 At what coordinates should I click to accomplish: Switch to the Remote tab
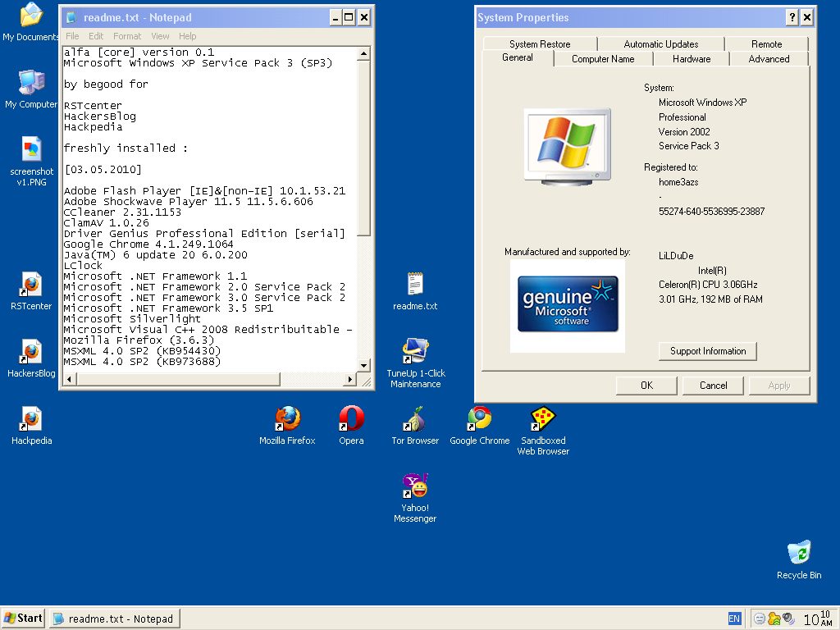(x=766, y=44)
